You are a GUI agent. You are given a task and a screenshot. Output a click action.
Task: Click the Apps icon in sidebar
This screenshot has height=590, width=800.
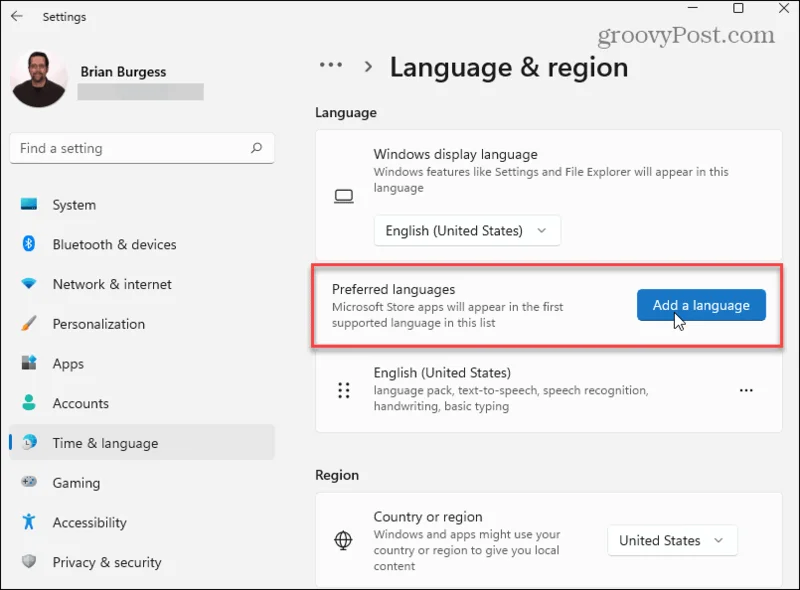(29, 363)
